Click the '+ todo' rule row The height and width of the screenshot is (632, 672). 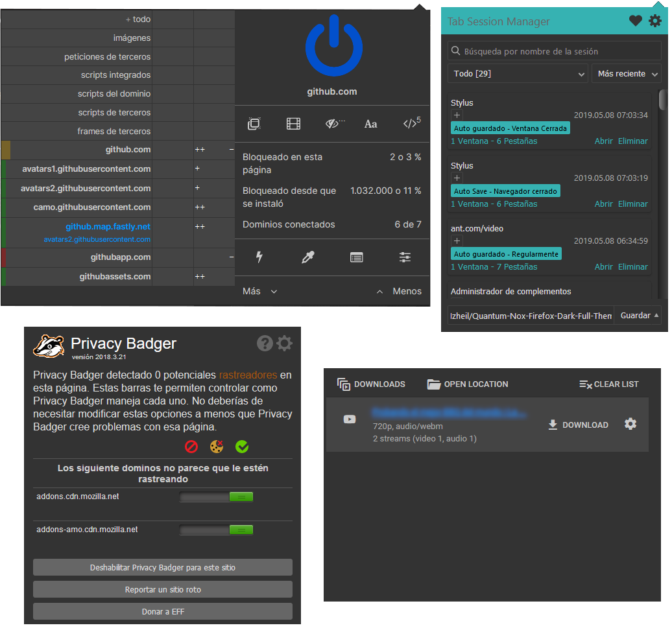coord(118,19)
